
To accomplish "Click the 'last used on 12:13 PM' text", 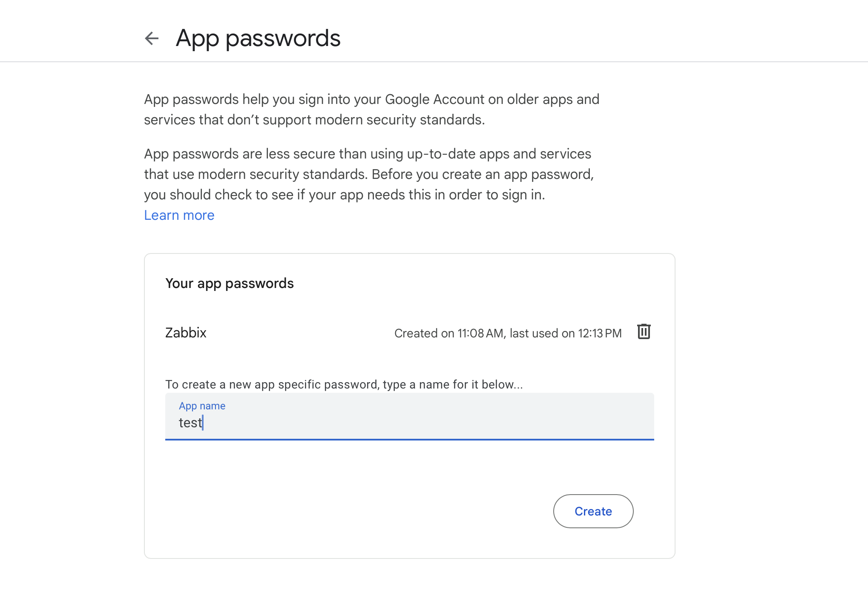I will [566, 333].
